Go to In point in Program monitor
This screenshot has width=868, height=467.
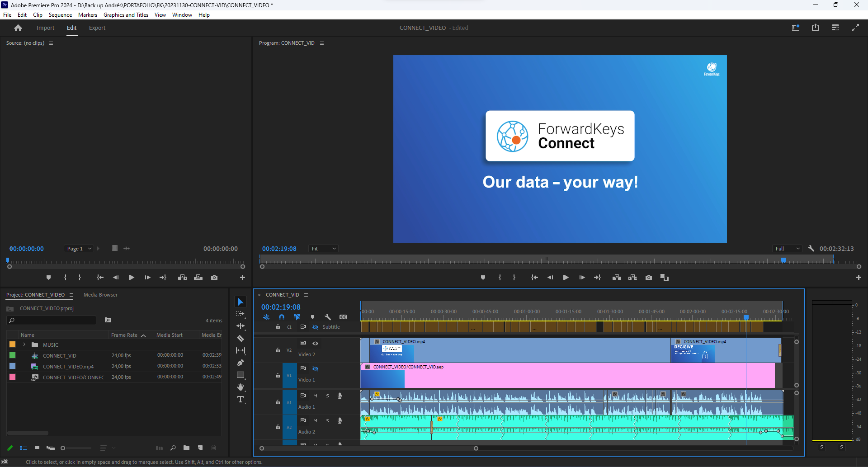pyautogui.click(x=534, y=278)
